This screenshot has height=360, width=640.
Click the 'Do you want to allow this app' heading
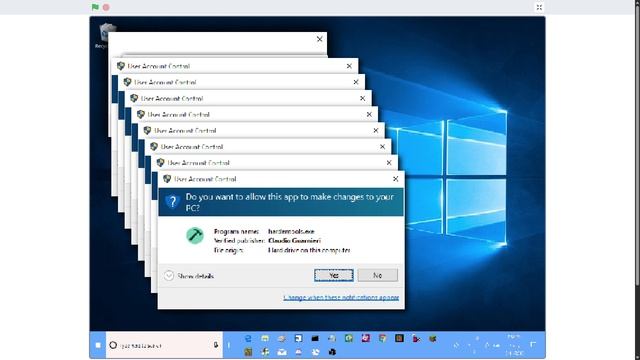[289, 202]
